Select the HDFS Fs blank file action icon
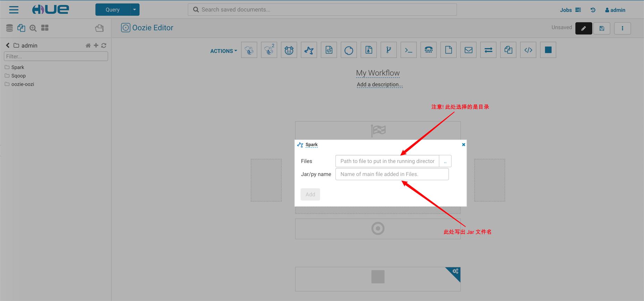The image size is (644, 301). pos(449,50)
